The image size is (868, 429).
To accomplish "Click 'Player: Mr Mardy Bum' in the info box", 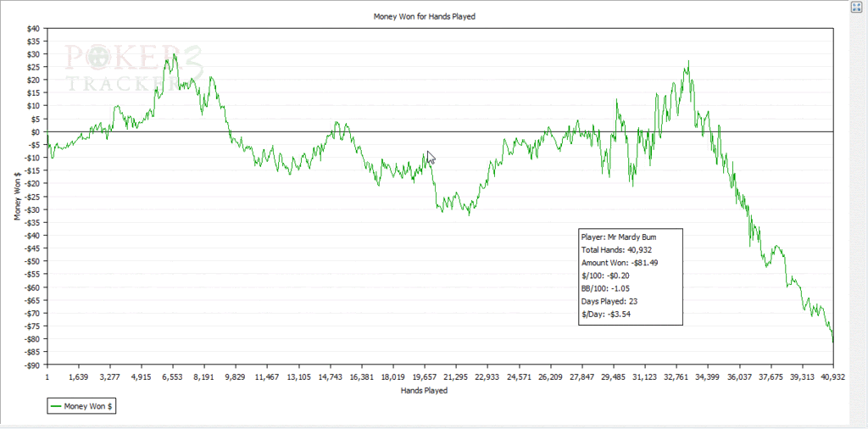I will click(619, 237).
